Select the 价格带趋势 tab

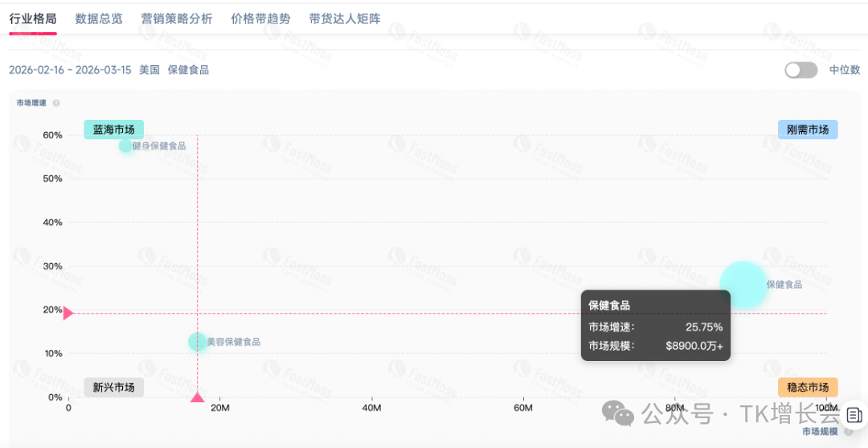click(260, 18)
